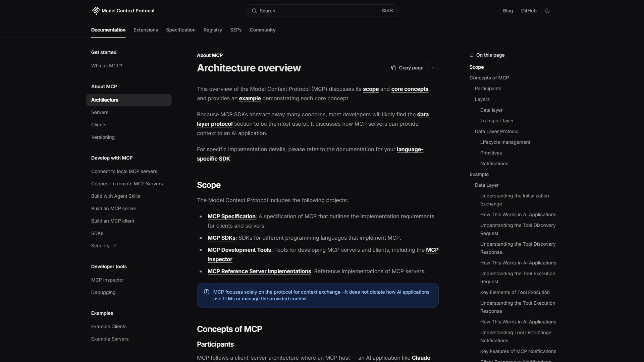
Task: Click the info icon in the callout
Action: tap(207, 292)
